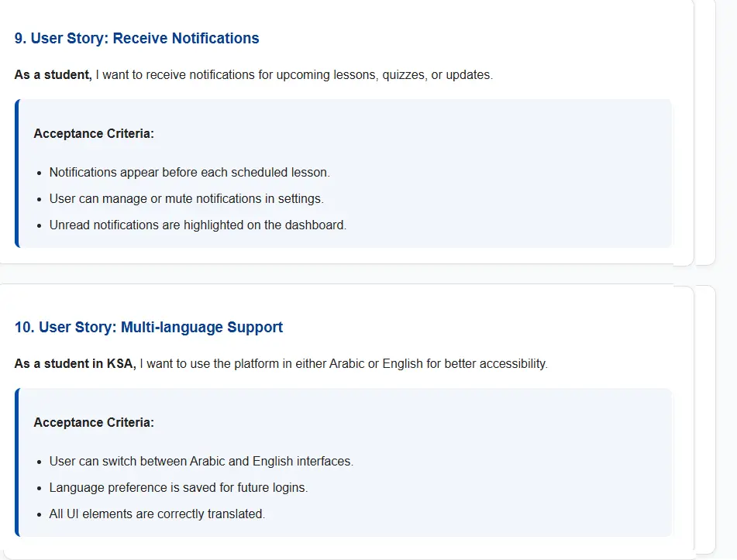Select the 'Notifications appear before each scheduled lesson' bullet
This screenshot has height=560, width=737.
[x=189, y=172]
